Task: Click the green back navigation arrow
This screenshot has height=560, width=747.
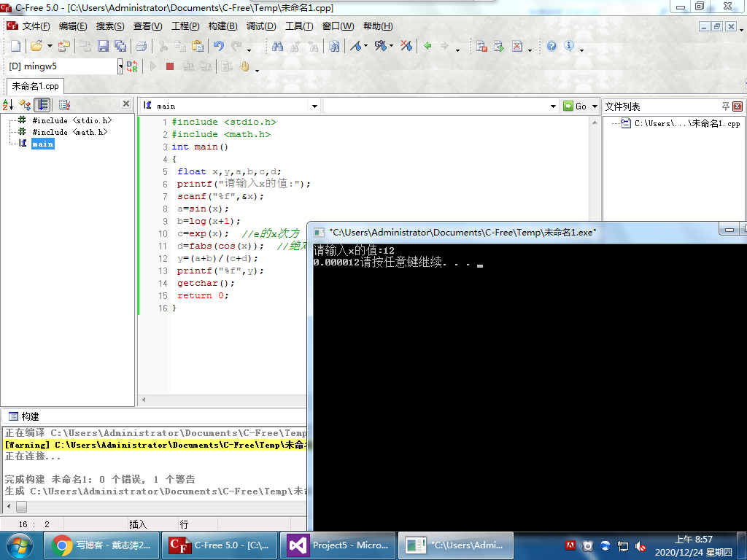Action: pyautogui.click(x=427, y=46)
